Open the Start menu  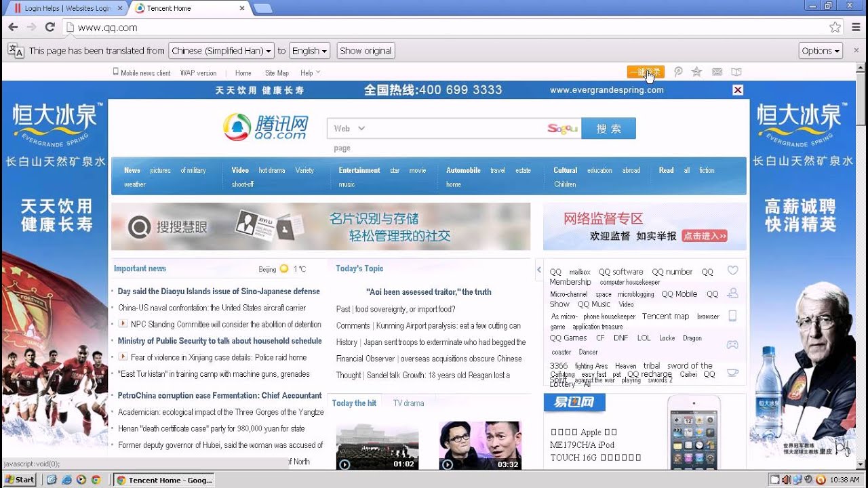tap(20, 479)
